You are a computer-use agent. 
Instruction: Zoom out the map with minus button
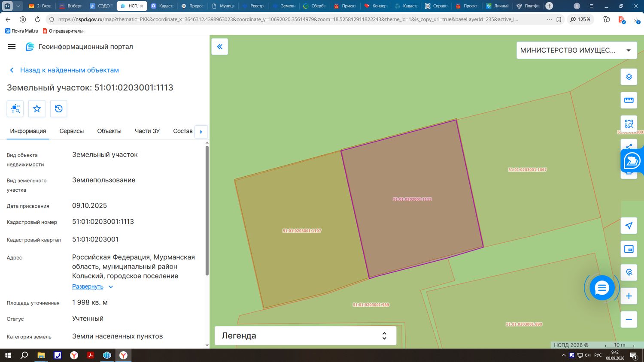pyautogui.click(x=629, y=320)
